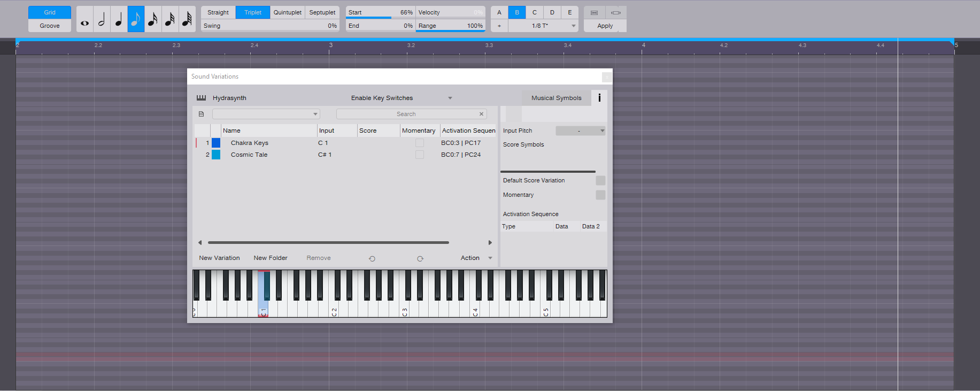The height and width of the screenshot is (391, 980).
Task: Select the half note quantize value
Action: 102,19
